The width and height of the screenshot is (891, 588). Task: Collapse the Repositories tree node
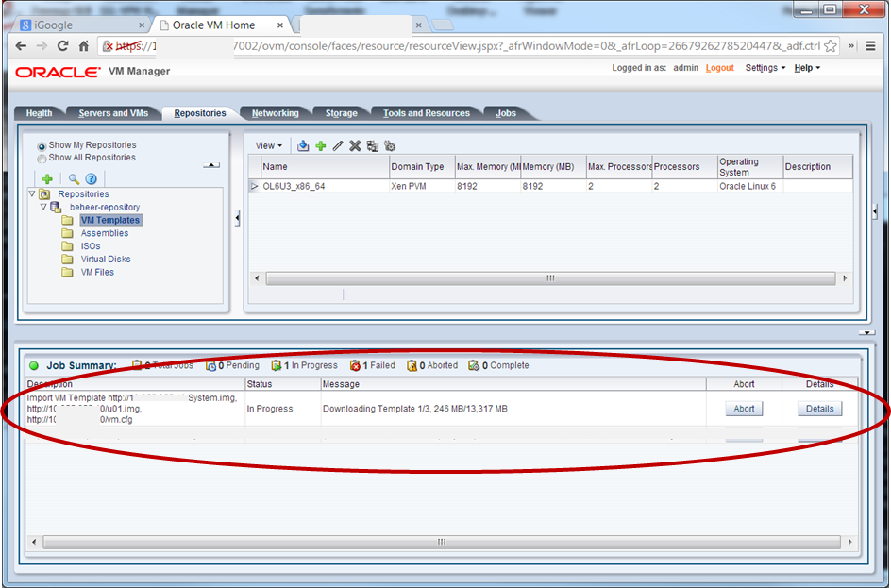tap(32, 193)
